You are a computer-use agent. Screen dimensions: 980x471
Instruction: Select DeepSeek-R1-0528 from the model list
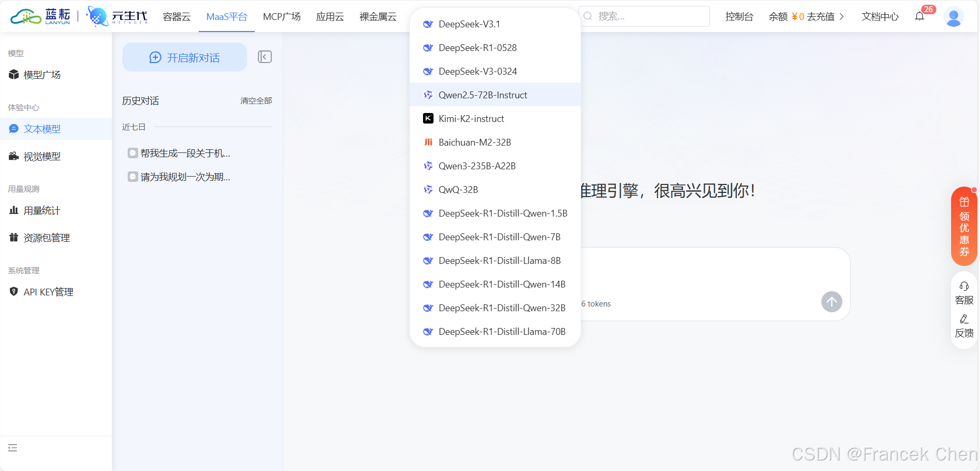click(x=495, y=48)
